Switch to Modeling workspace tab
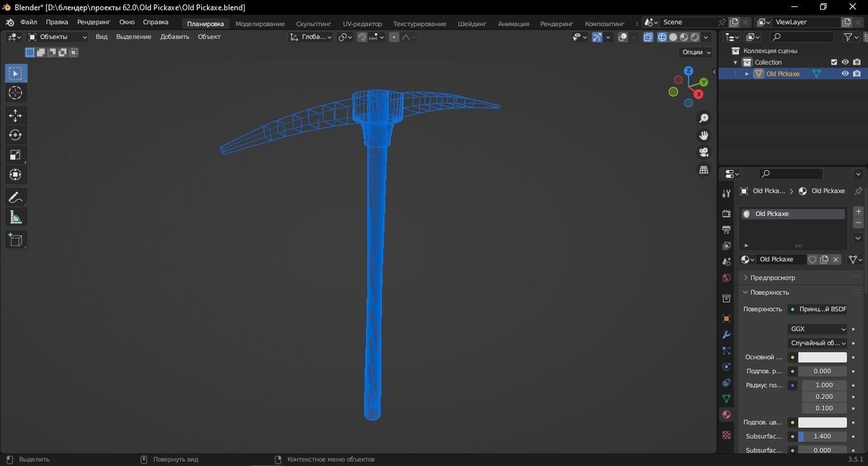Image resolution: width=868 pixels, height=466 pixels. pyautogui.click(x=260, y=24)
